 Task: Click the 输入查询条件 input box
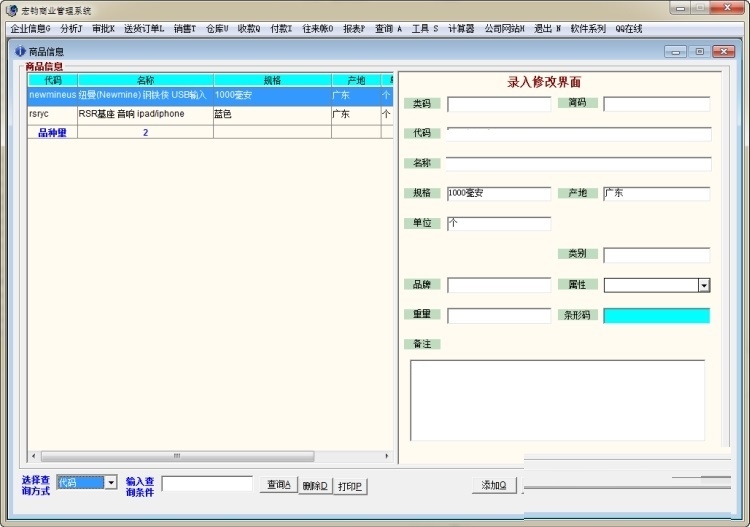pyautogui.click(x=207, y=484)
